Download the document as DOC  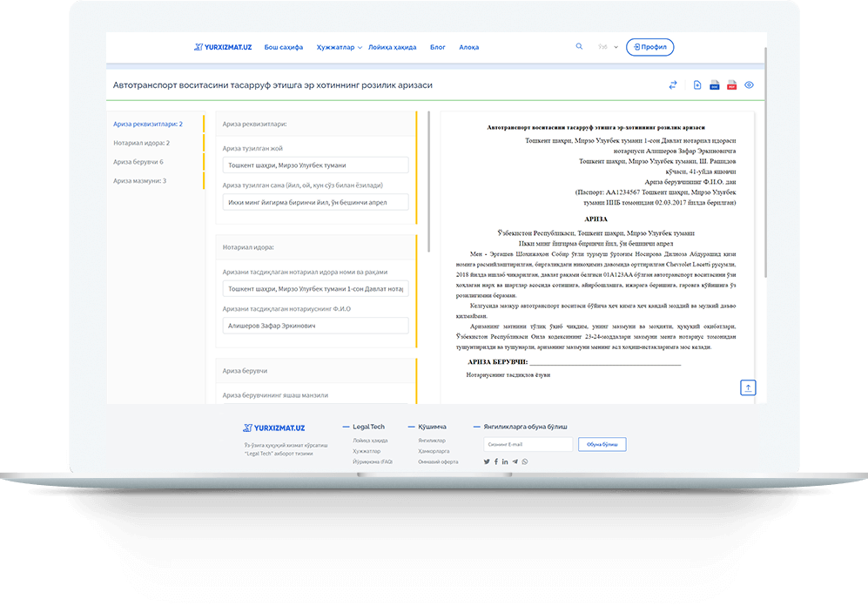(714, 84)
